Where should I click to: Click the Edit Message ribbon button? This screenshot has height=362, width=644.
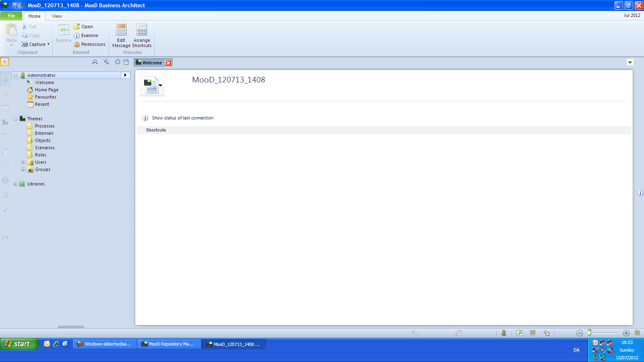[x=121, y=35]
